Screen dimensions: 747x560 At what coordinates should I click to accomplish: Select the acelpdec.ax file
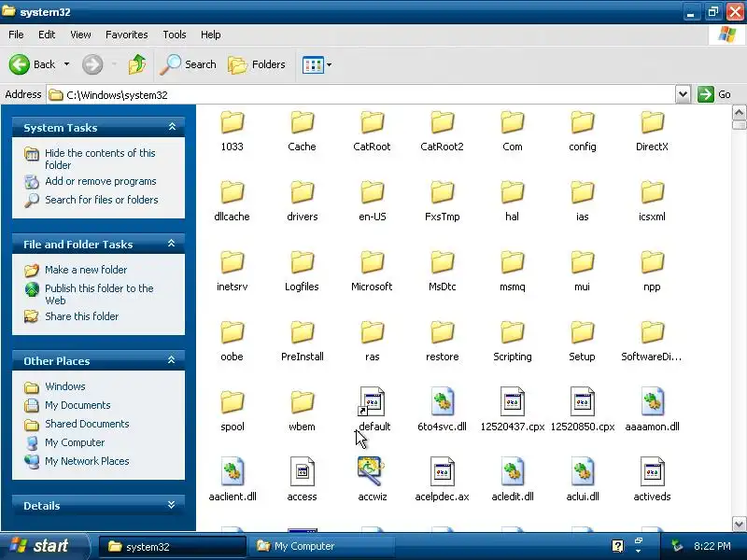[442, 481]
